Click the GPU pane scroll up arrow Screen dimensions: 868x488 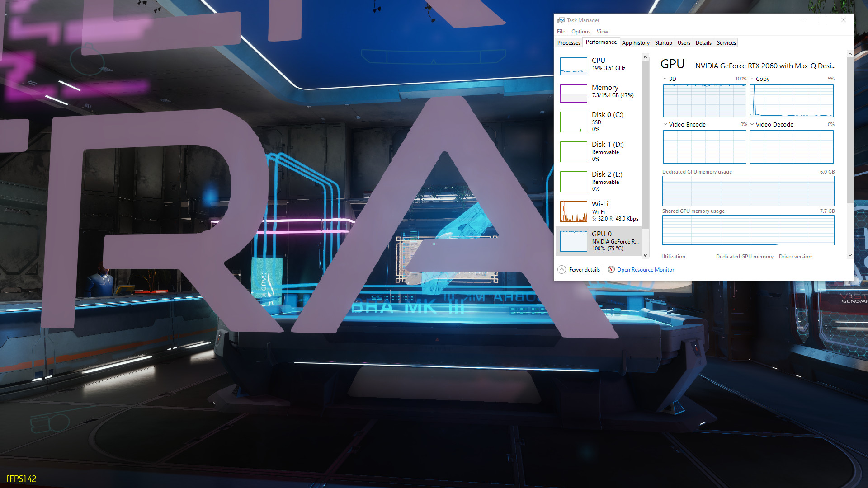tap(849, 53)
